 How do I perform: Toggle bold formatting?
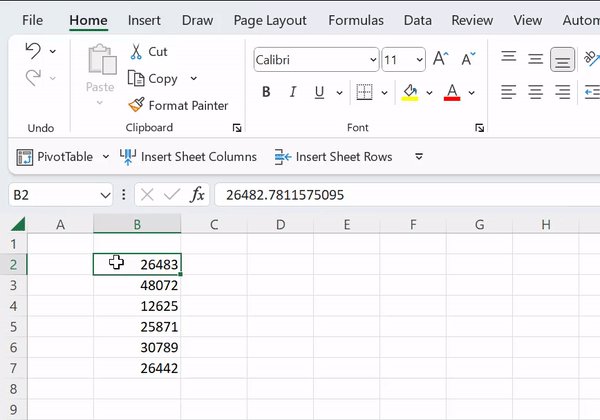[x=266, y=92]
